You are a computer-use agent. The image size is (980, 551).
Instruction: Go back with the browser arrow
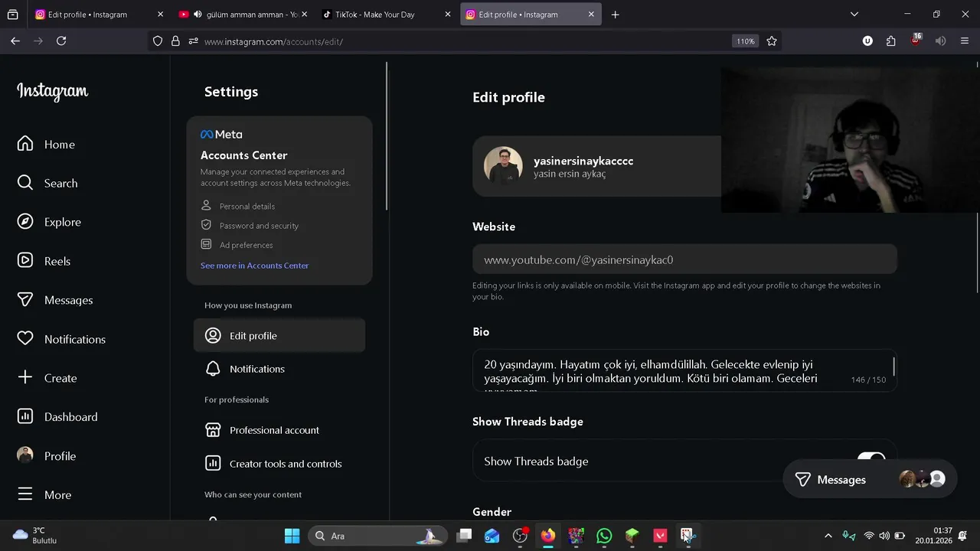tap(15, 41)
